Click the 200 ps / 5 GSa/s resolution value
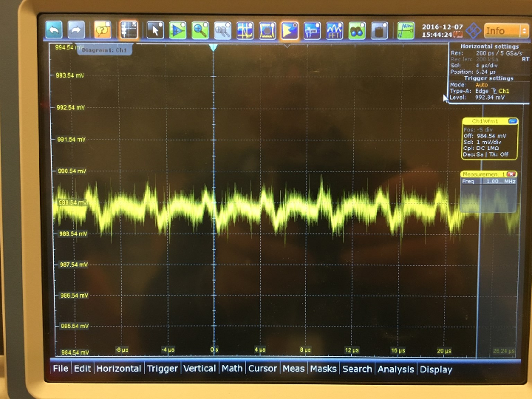 tap(499, 53)
